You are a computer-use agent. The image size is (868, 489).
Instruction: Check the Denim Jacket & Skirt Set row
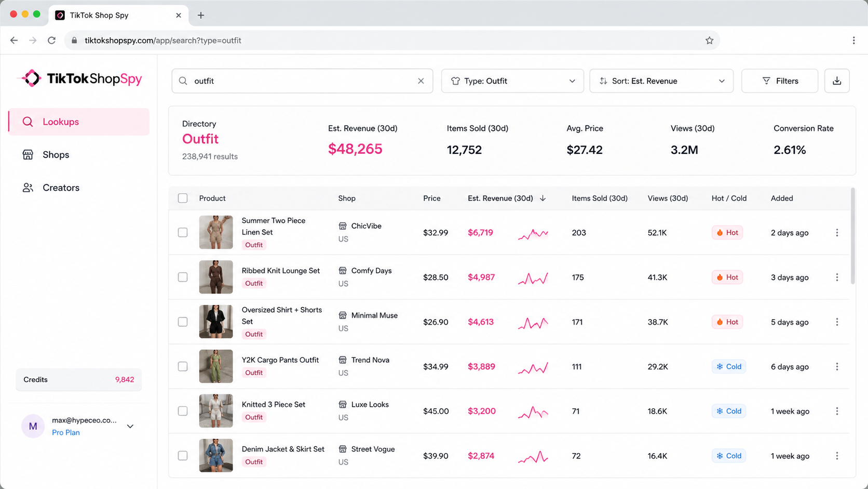pos(183,456)
